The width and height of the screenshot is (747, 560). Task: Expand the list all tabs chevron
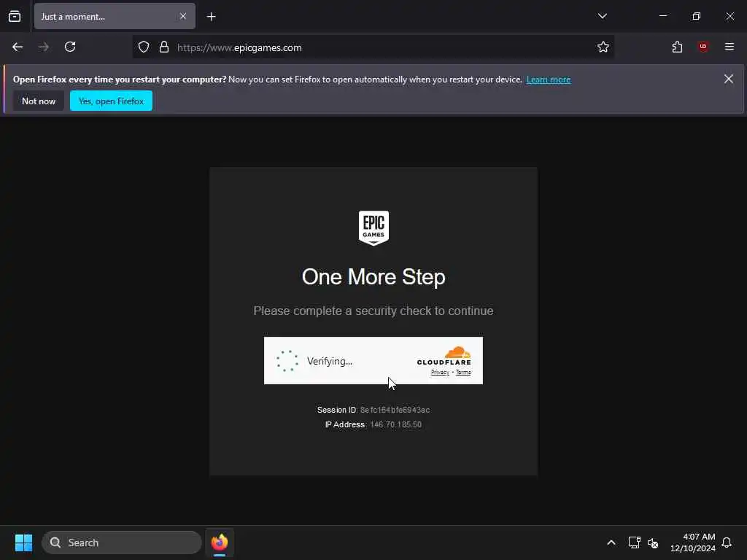point(602,16)
